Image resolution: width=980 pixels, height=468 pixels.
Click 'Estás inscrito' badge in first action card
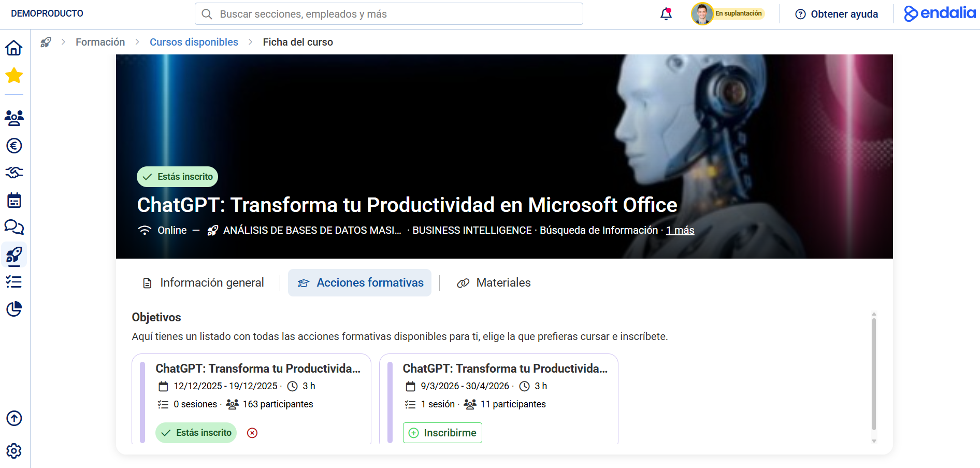196,433
